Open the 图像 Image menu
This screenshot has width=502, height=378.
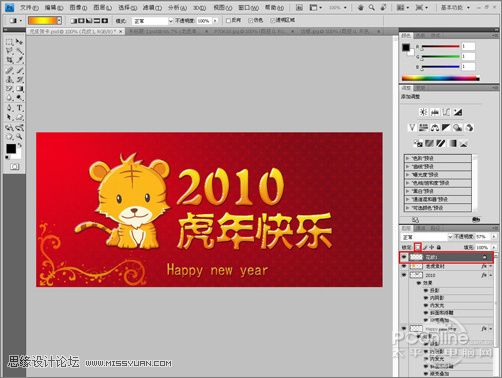pos(78,7)
